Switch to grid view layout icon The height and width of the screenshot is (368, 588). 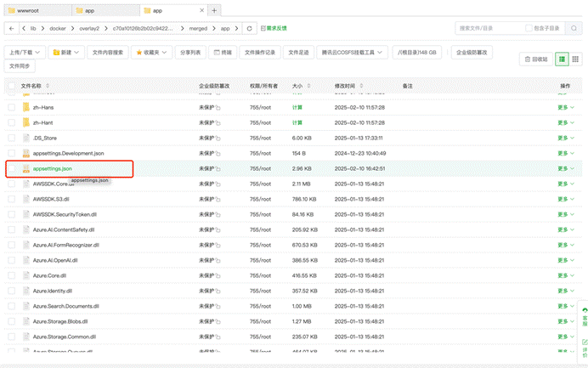pos(575,59)
